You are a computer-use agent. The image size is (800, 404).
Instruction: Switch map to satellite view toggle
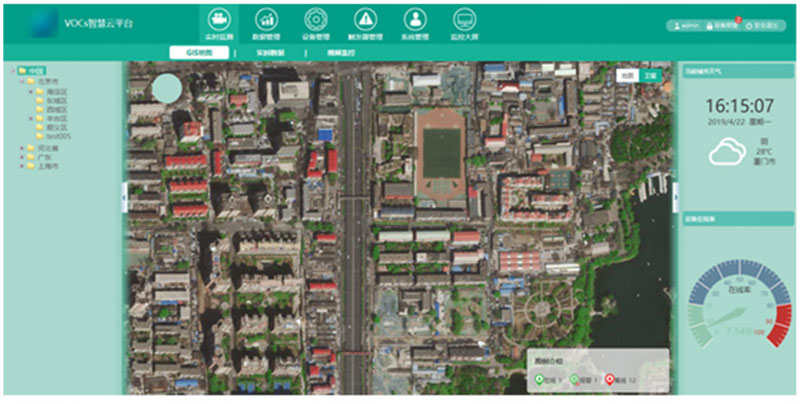point(651,75)
